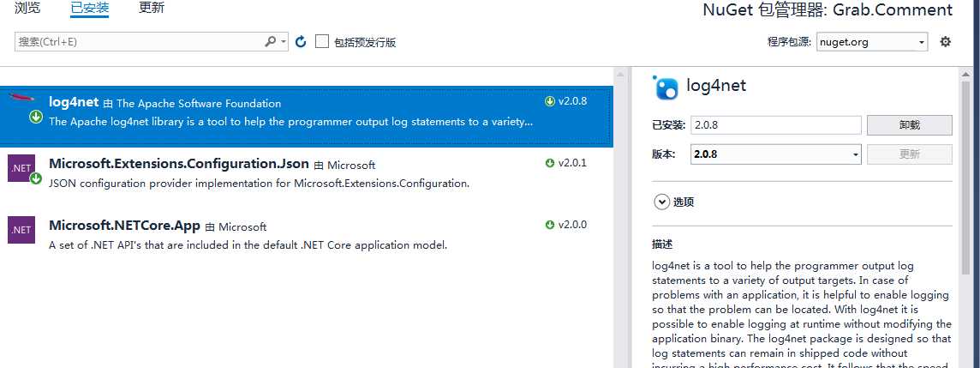The image size is (980, 368).
Task: Click the package list scrollbar up arrow
Action: point(620,75)
